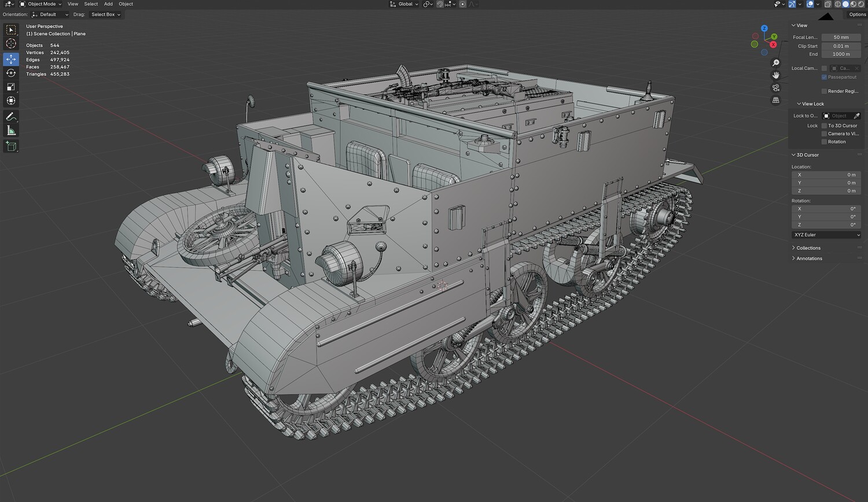Viewport: 868px width, 502px height.
Task: Select the Transform tool
Action: pos(11,101)
